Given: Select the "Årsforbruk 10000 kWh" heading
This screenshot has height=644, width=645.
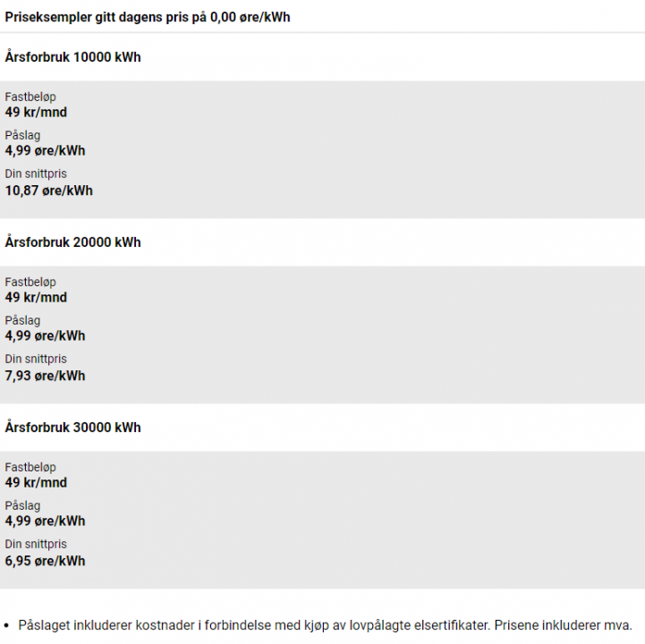Looking at the screenshot, I should click(72, 57).
